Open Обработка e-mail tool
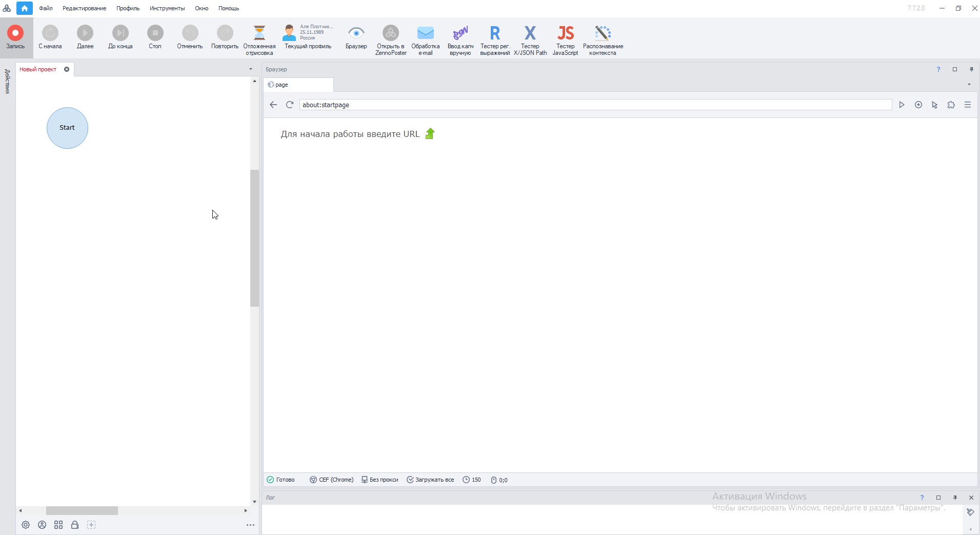 click(425, 39)
